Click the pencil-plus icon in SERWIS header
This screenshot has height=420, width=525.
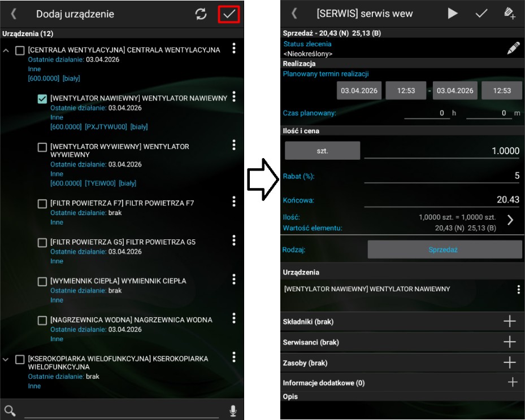(509, 14)
